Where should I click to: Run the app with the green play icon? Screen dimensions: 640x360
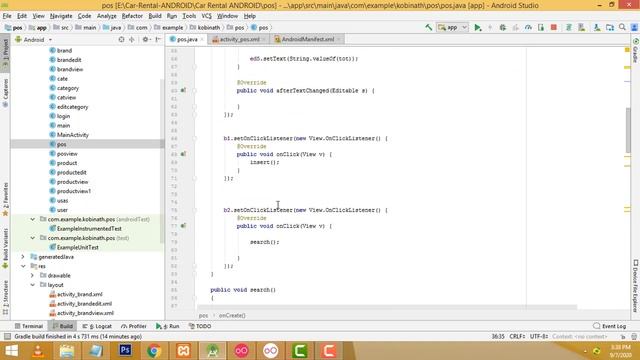(478, 27)
